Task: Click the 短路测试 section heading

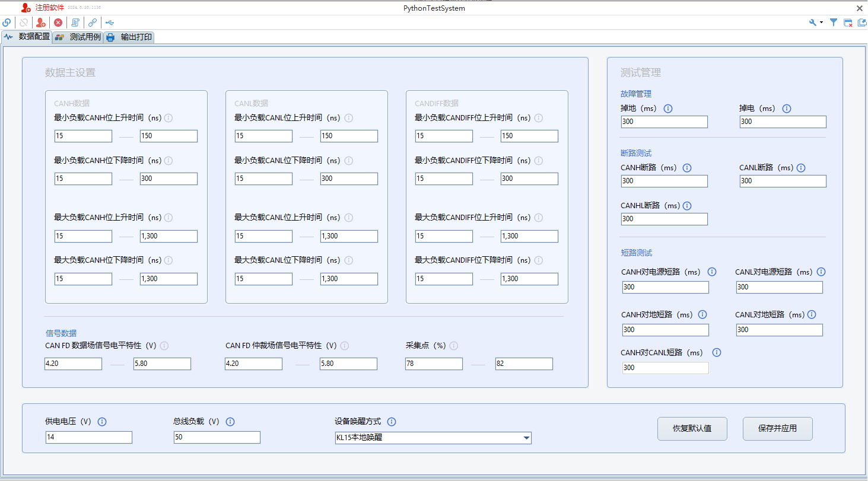Action: click(636, 253)
